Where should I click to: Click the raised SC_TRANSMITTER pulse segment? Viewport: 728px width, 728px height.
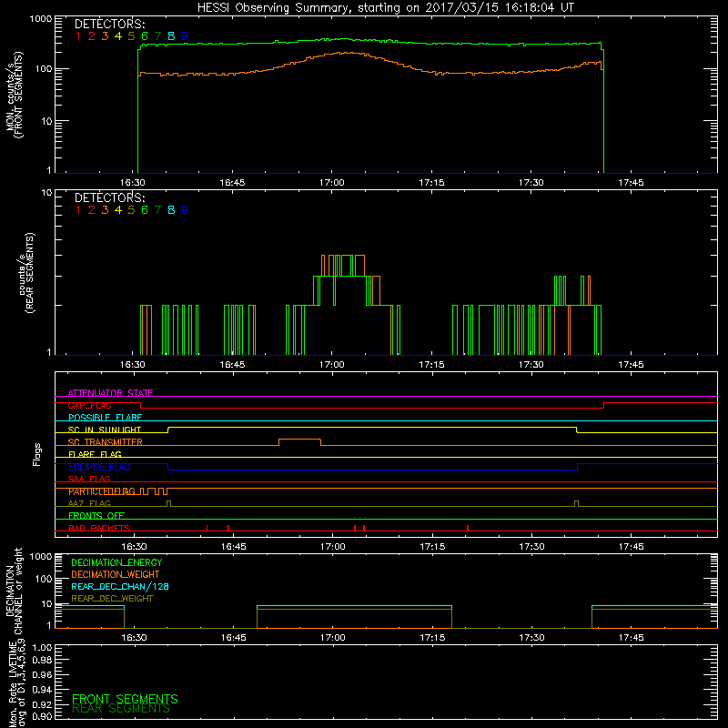coord(300,440)
